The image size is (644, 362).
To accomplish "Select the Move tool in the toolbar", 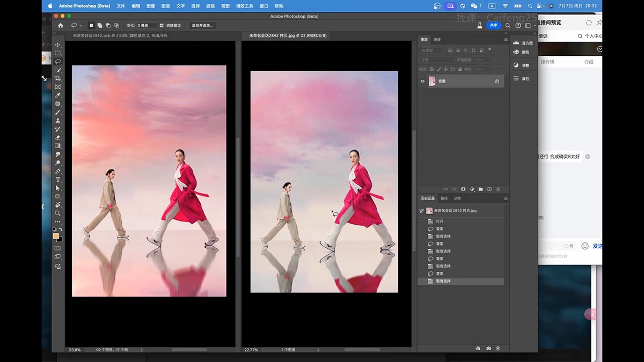I will (57, 45).
